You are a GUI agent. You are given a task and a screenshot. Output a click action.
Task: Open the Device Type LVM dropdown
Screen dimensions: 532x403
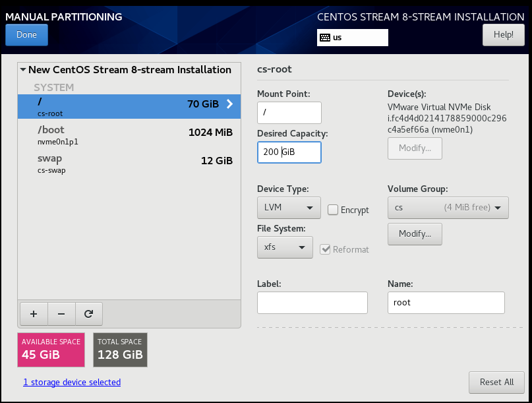pyautogui.click(x=289, y=208)
